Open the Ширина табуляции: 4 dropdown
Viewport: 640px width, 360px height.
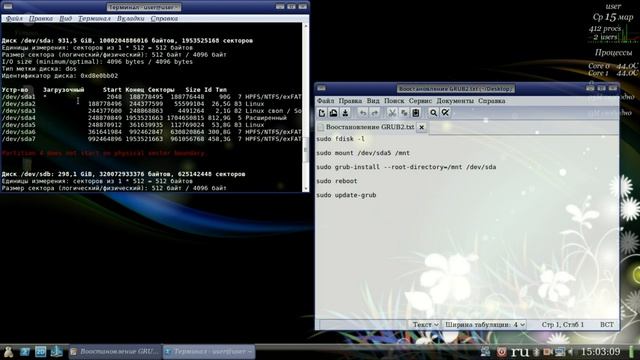click(x=484, y=324)
